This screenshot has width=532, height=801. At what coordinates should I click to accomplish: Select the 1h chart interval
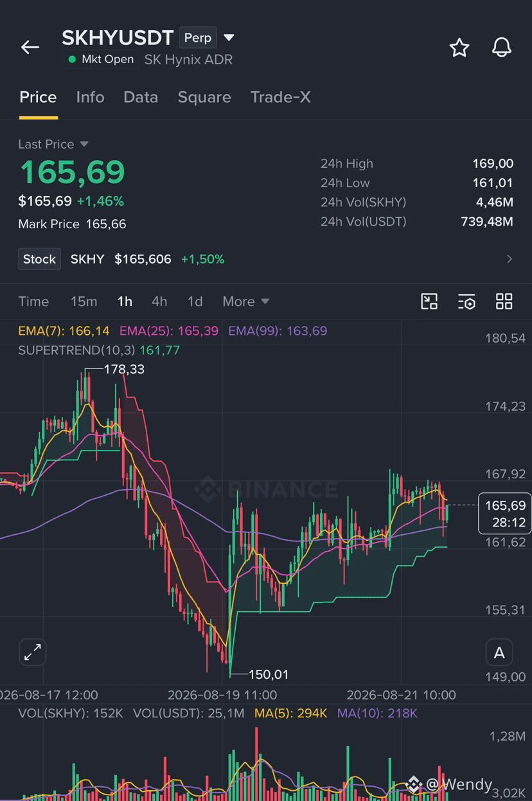tap(125, 301)
